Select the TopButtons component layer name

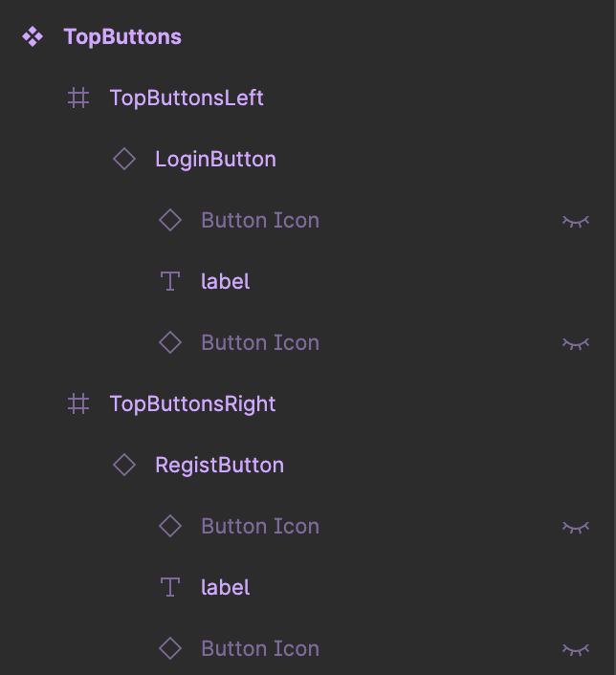point(122,36)
